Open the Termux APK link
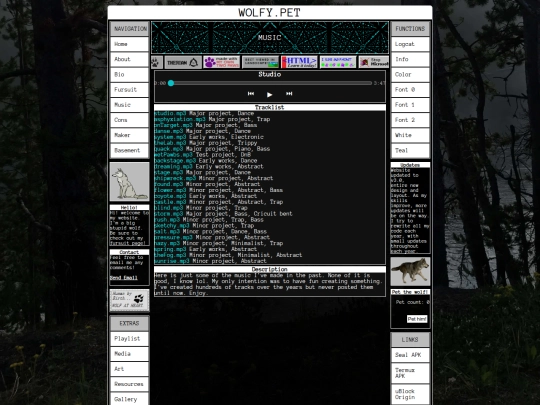This screenshot has width=540, height=405. pos(410,373)
